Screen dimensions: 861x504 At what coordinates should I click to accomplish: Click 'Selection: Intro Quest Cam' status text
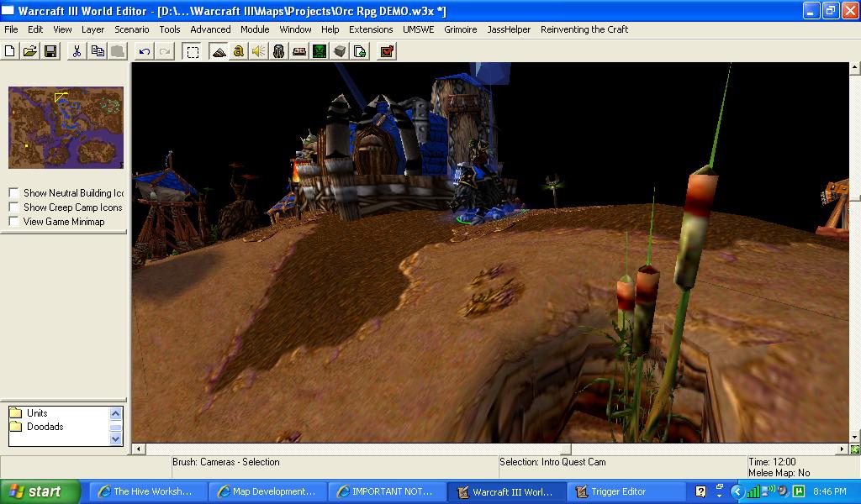(x=552, y=462)
